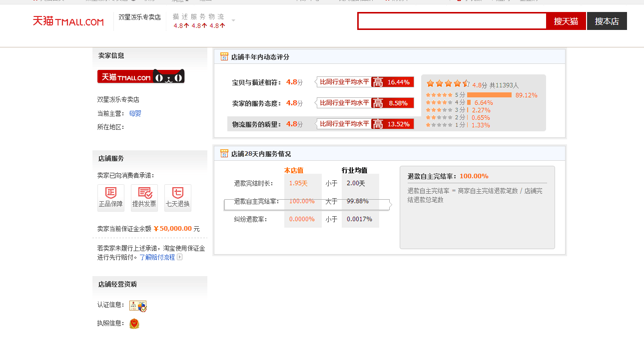
Task: Select the 宝贝与描述相符 rating row
Action: pos(321,82)
